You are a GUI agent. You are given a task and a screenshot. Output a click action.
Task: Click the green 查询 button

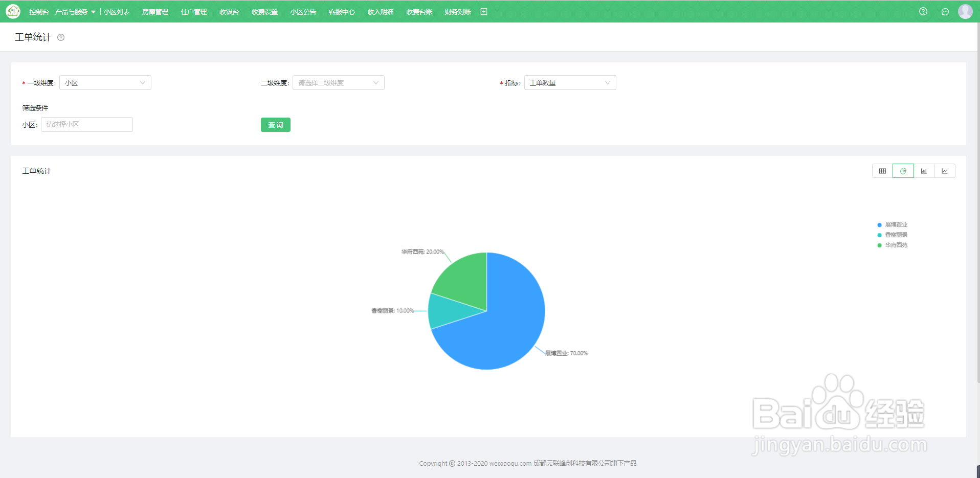(276, 125)
